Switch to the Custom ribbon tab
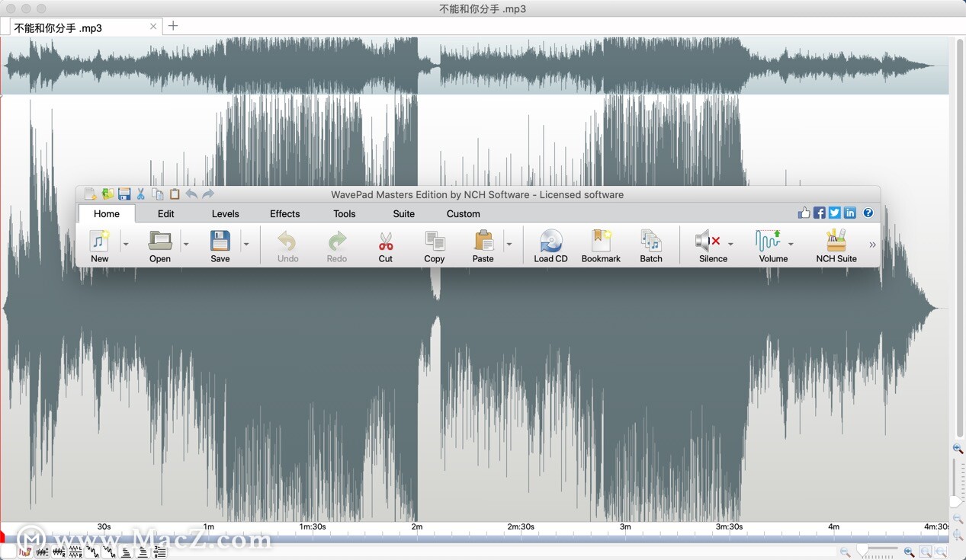The height and width of the screenshot is (560, 966). (464, 213)
